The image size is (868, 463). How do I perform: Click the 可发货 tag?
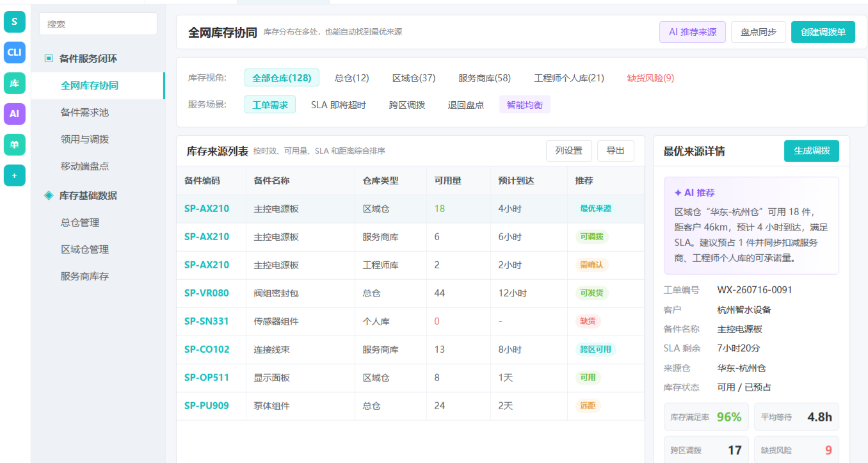[591, 293]
